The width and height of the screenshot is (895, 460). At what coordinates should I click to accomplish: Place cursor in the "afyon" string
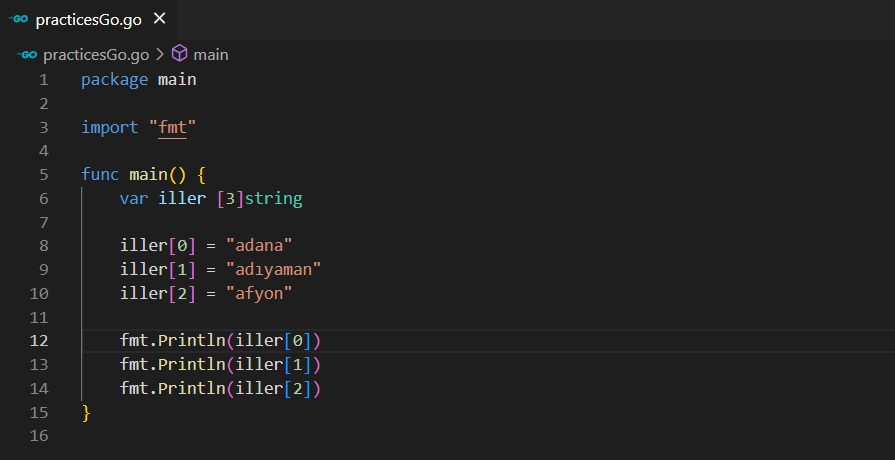[259, 293]
